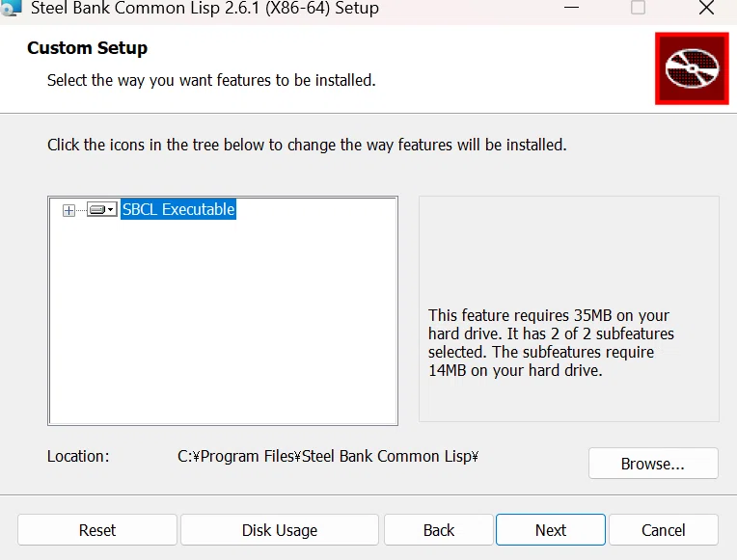This screenshot has height=560, width=737.
Task: Open Disk Usage dialog
Action: 280,530
